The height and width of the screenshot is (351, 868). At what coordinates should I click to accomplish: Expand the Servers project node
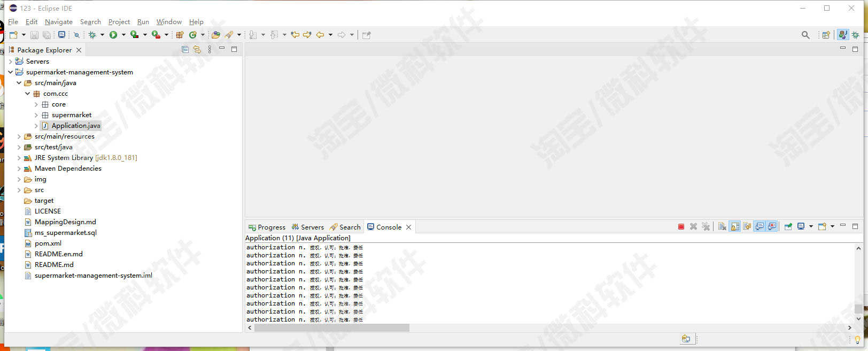coord(10,62)
